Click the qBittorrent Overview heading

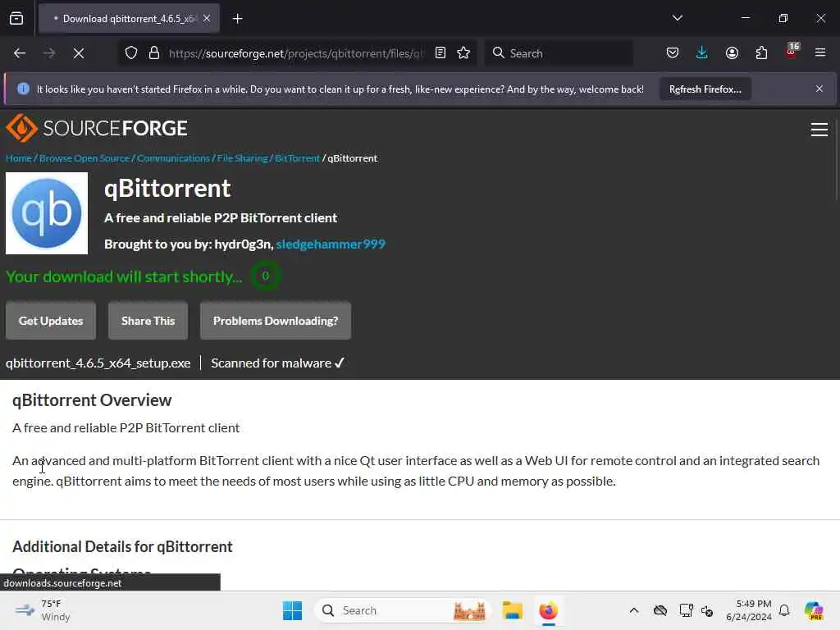(92, 400)
